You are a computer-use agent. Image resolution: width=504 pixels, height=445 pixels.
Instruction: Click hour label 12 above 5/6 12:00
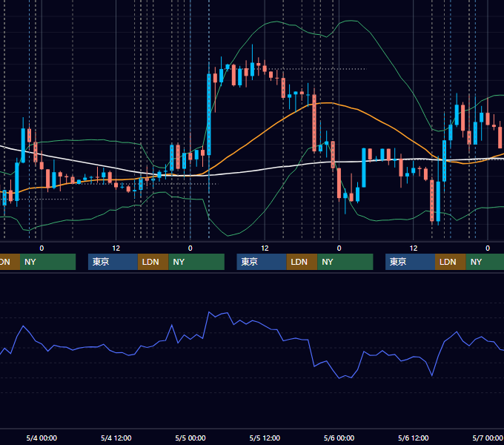click(414, 248)
